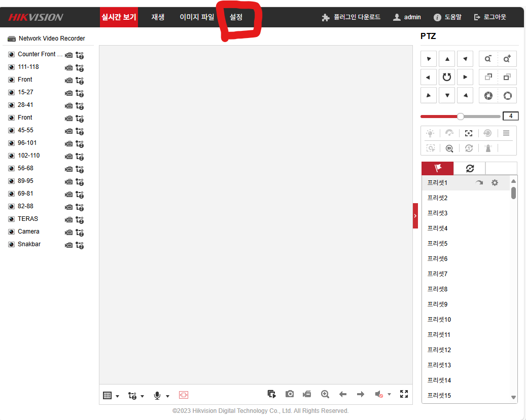This screenshot has width=526, height=420.
Task: Select the Snakbar camera entry
Action: (29, 244)
